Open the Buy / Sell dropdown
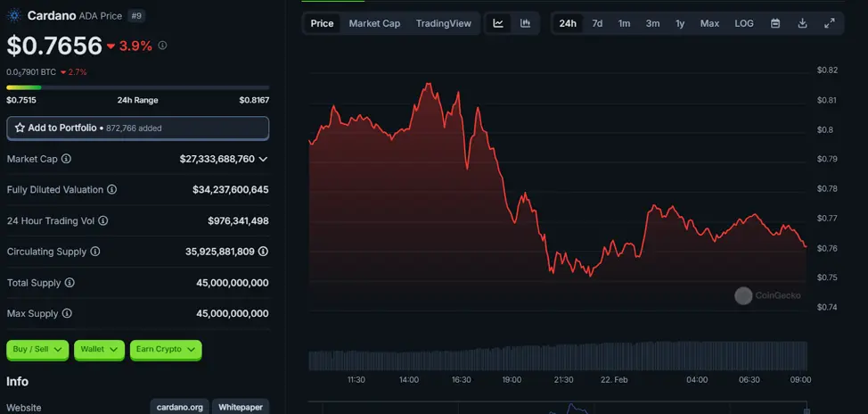The height and width of the screenshot is (414, 868). pyautogui.click(x=37, y=350)
